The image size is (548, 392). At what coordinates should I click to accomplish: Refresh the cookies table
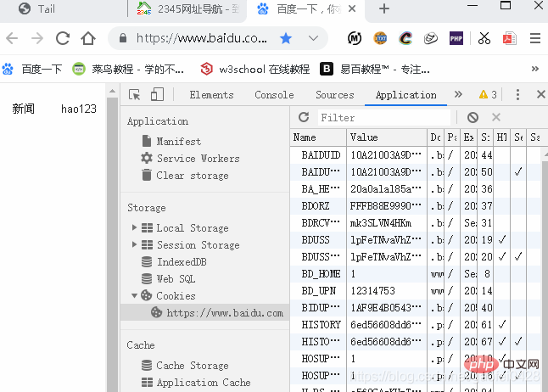point(304,117)
